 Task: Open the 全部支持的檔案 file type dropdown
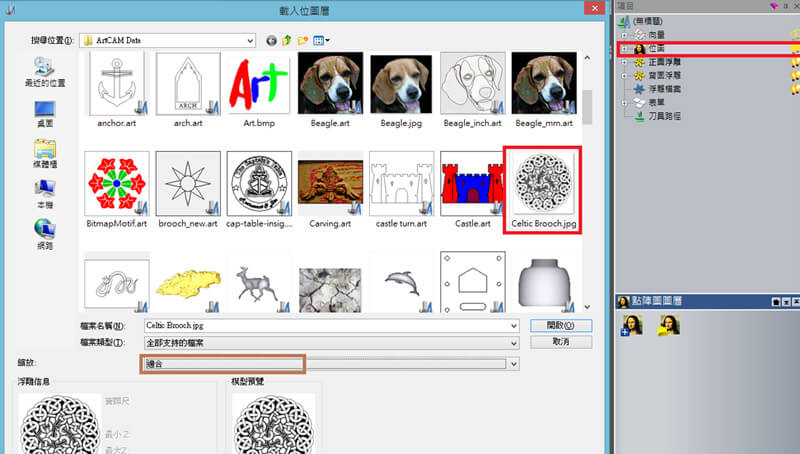[x=514, y=343]
